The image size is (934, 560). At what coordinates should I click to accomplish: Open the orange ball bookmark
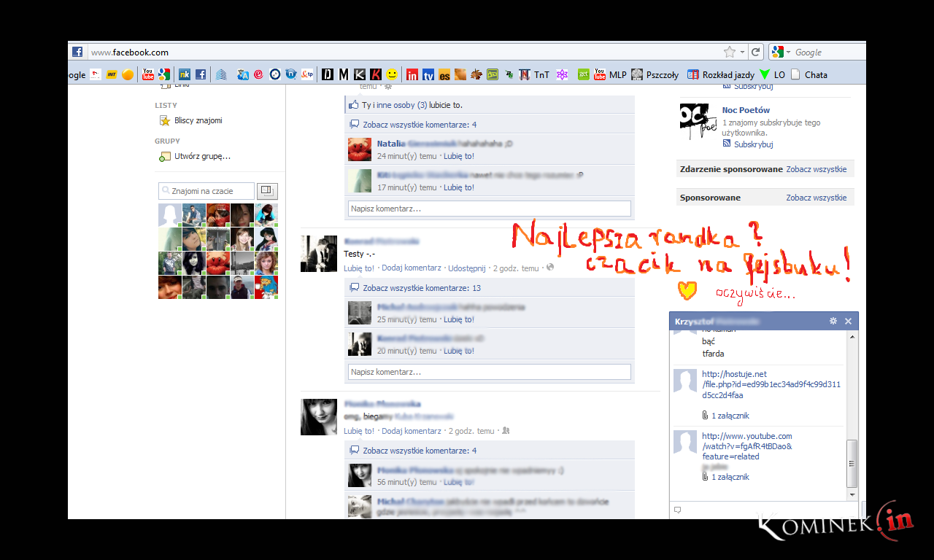point(128,74)
